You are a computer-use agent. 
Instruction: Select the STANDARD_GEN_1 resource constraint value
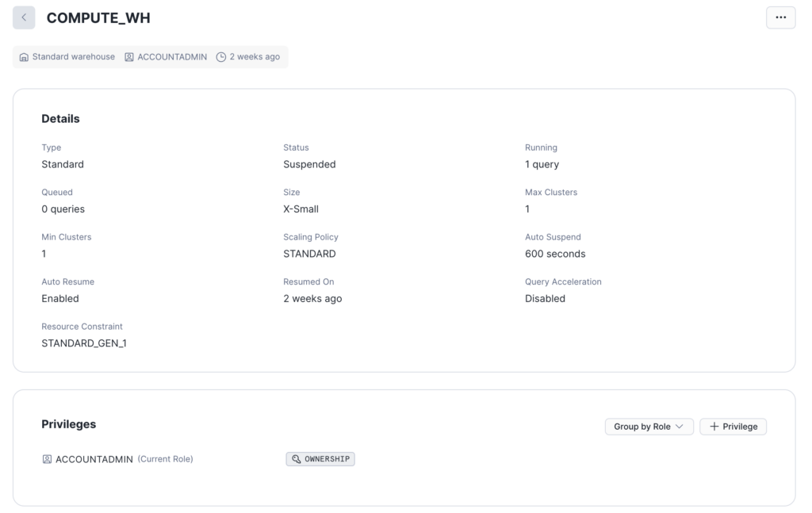pos(84,343)
